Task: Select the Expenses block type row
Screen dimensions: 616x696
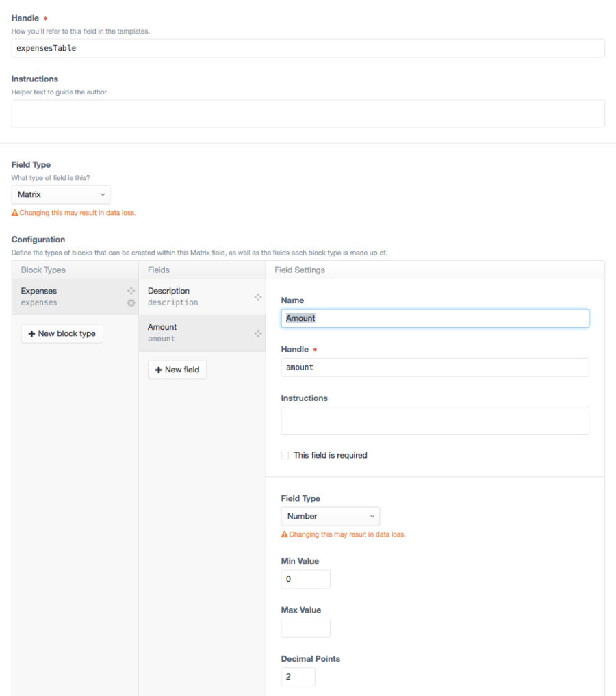Action: pyautogui.click(x=75, y=297)
